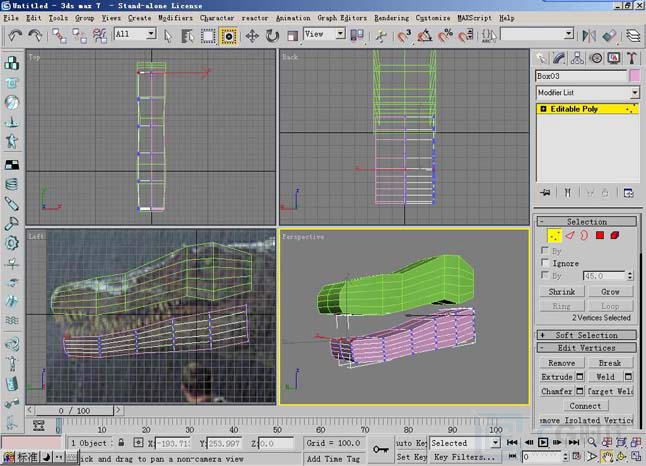The height and width of the screenshot is (466, 646).
Task: Expand the Soft Selection rollout
Action: (x=587, y=335)
